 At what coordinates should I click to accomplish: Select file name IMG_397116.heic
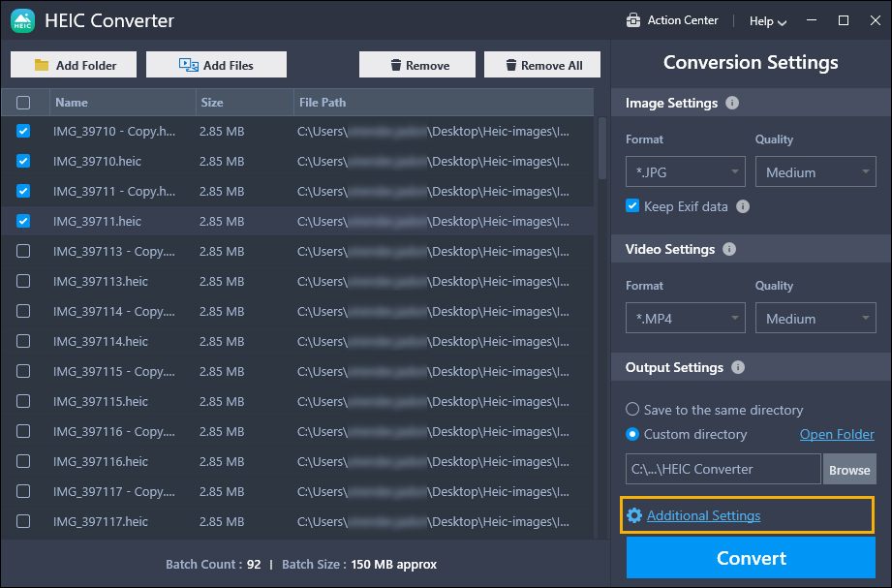[101, 462]
